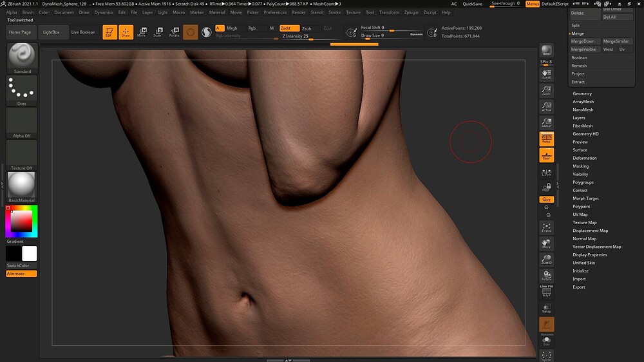Screen dimensions: 644x362
Task: Open the Texture Off selector
Action: click(22, 155)
